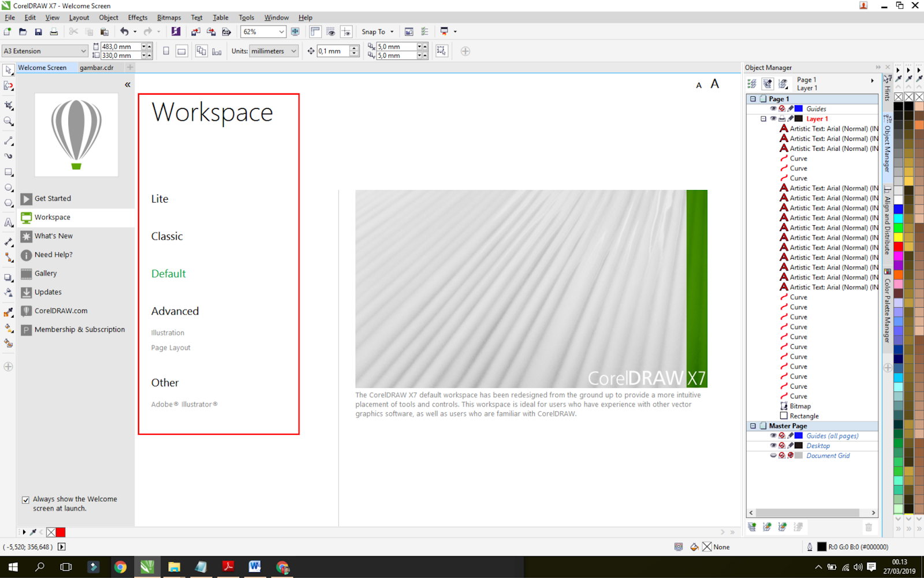
Task: Switch to the gambar.cdr document tab
Action: point(96,68)
